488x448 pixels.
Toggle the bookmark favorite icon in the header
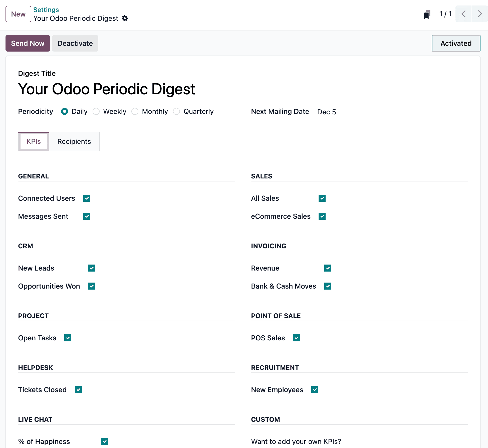[427, 14]
